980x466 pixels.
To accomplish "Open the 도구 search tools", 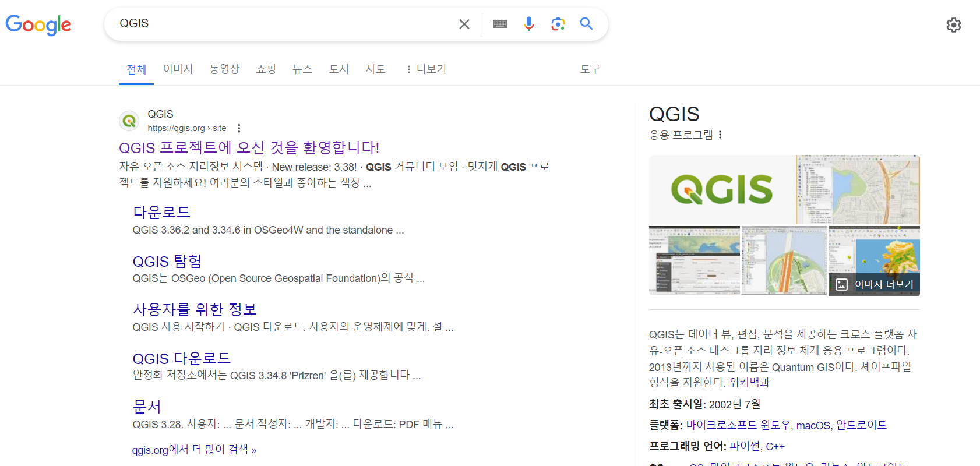I will pyautogui.click(x=590, y=69).
